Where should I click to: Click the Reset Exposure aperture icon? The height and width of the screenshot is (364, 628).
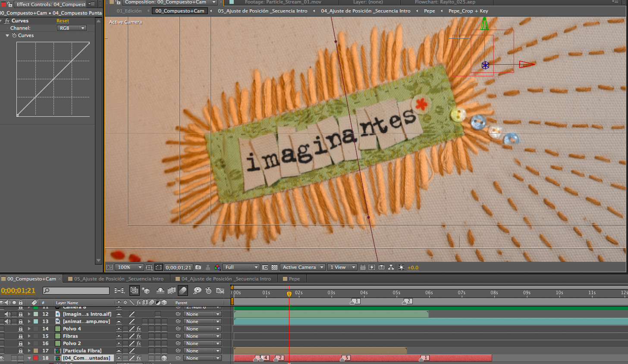[x=401, y=267]
